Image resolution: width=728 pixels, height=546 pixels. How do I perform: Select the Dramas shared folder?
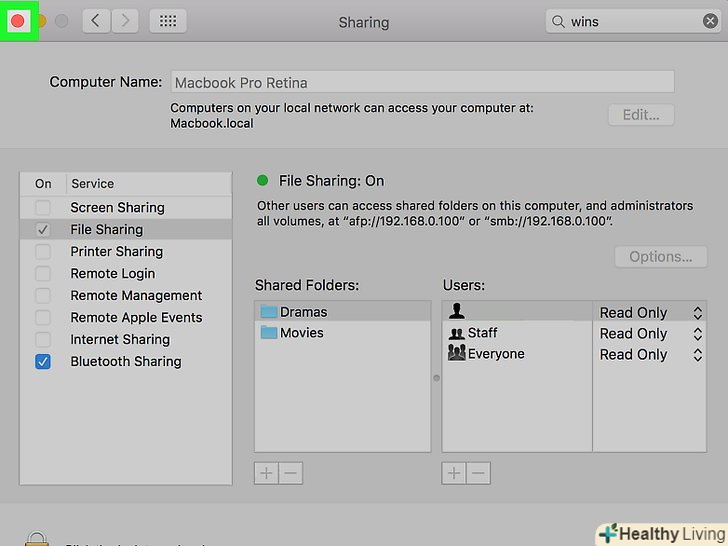click(x=303, y=312)
